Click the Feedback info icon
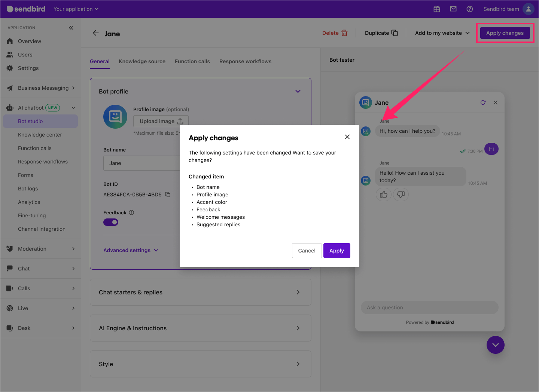 pos(131,212)
